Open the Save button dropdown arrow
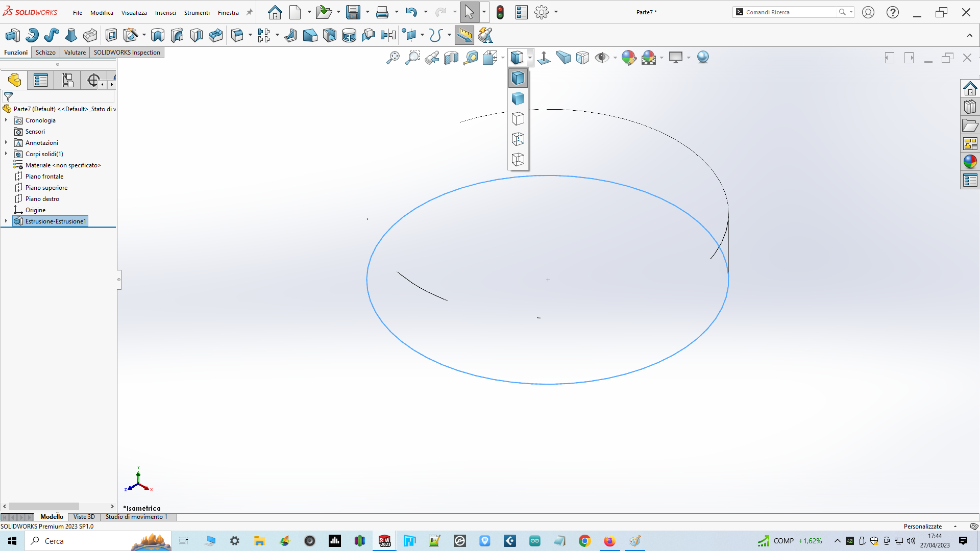 [x=367, y=12]
